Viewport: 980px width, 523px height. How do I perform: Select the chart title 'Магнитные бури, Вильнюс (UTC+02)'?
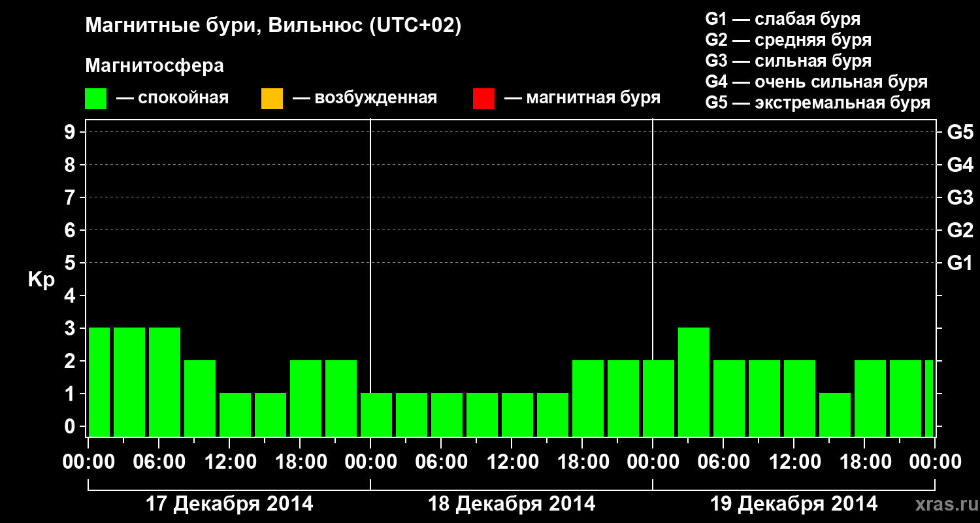(x=273, y=27)
